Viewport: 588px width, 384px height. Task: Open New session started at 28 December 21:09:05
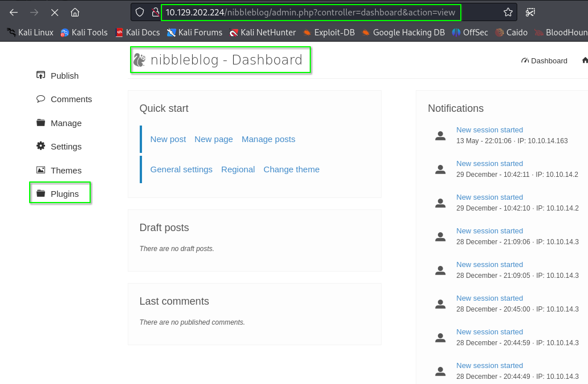pos(489,265)
